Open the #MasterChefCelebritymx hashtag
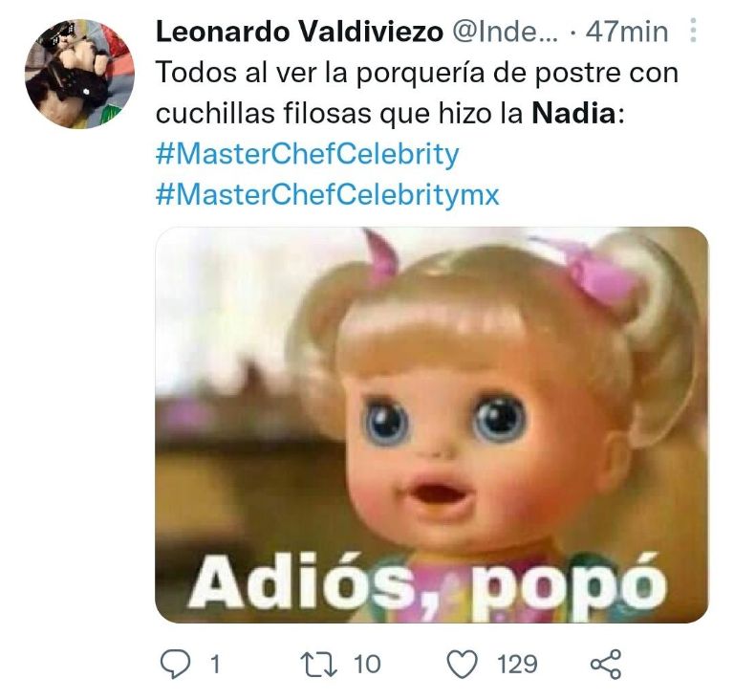 pyautogui.click(x=328, y=194)
